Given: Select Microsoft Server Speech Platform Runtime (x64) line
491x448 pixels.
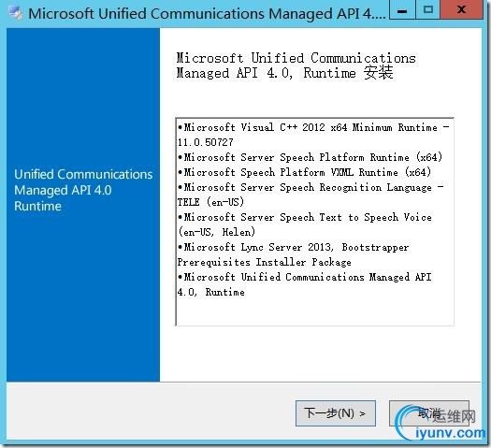Looking at the screenshot, I should pyautogui.click(x=310, y=157).
